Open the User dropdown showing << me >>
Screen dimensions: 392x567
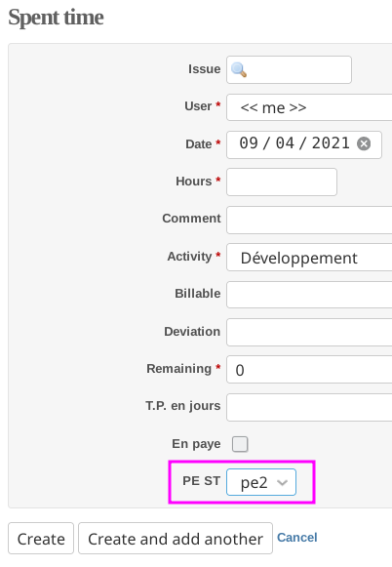pos(309,107)
